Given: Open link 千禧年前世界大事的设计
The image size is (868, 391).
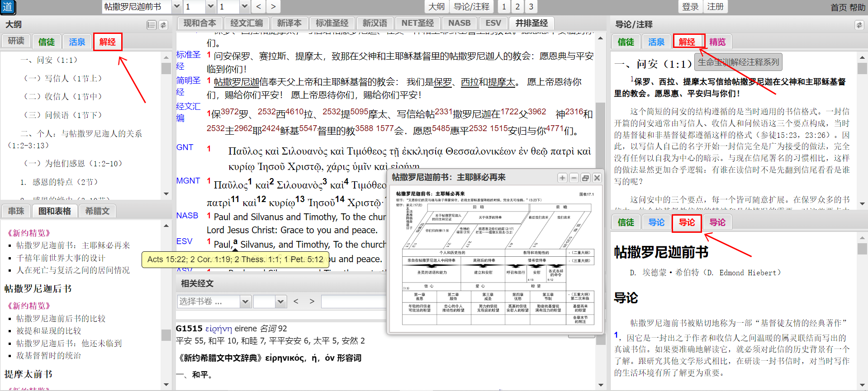Looking at the screenshot, I should [x=61, y=258].
